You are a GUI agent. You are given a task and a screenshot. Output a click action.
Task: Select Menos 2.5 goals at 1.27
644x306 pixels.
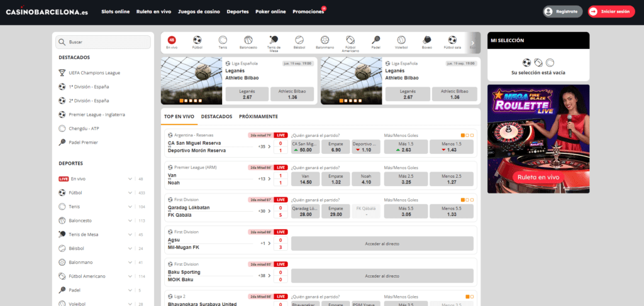click(x=452, y=179)
